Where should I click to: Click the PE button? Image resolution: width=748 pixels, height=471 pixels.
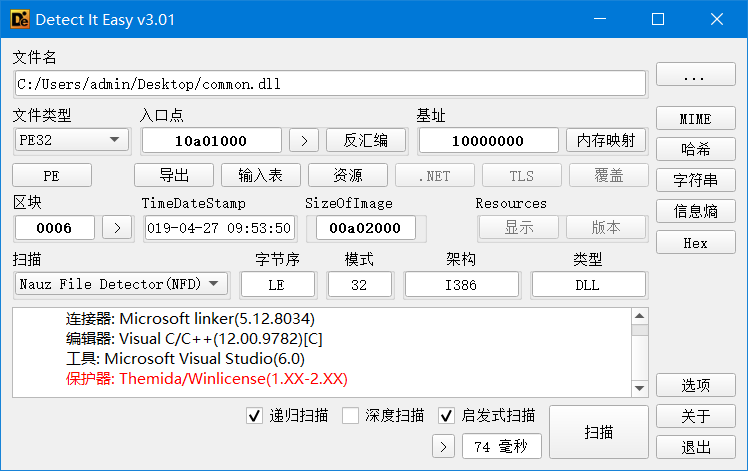[52, 175]
